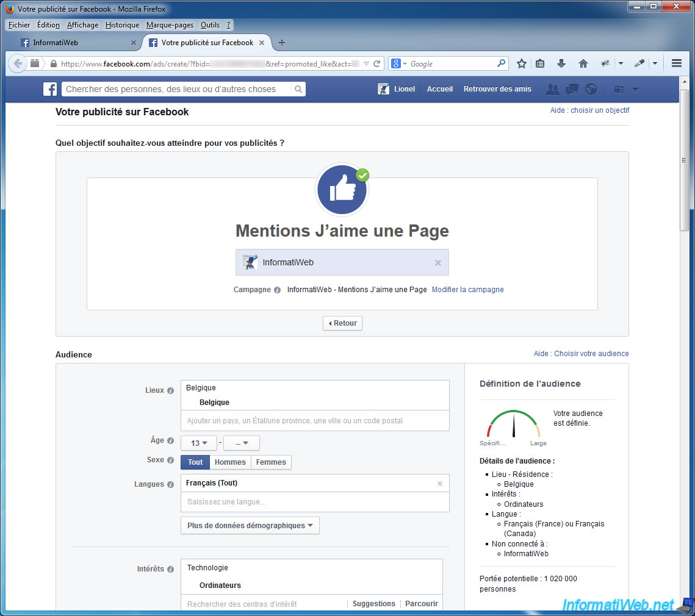Click the interests search field
This screenshot has width=695, height=616.
[x=264, y=604]
